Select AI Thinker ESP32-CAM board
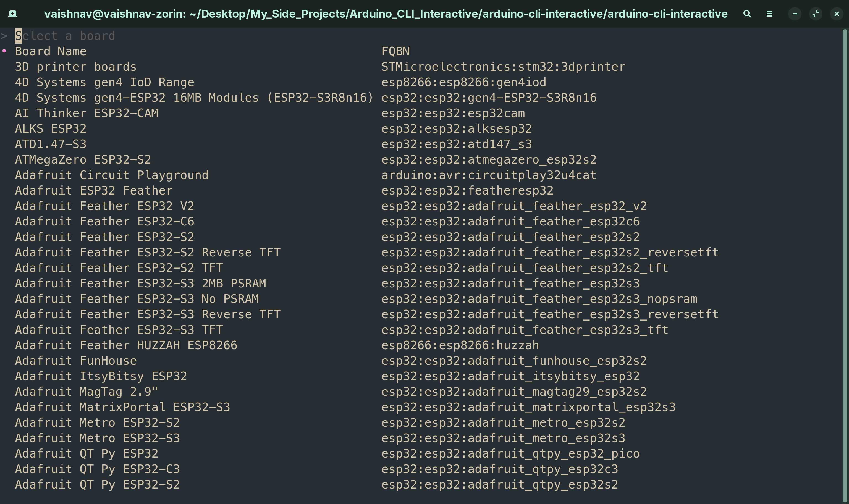The height and width of the screenshot is (504, 849). pyautogui.click(x=270, y=113)
